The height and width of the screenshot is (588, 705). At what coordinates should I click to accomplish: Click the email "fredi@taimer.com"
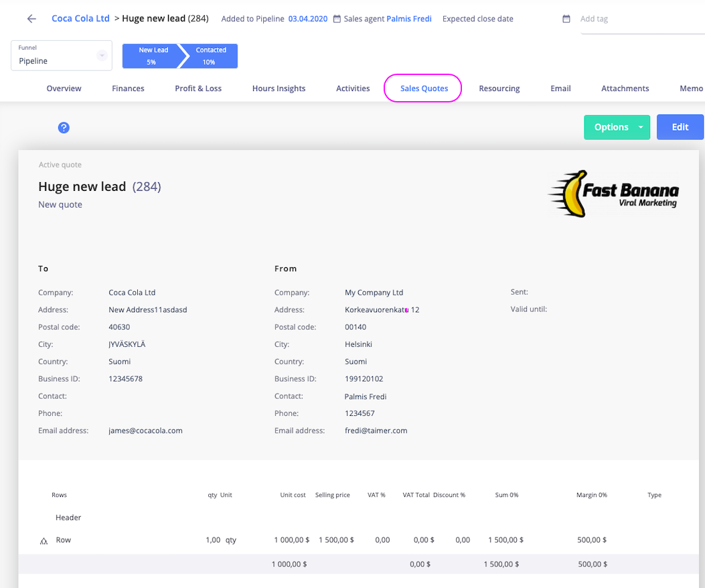pos(376,431)
